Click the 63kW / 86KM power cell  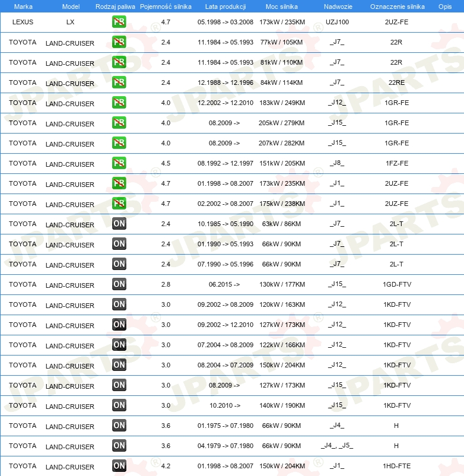[281, 224]
